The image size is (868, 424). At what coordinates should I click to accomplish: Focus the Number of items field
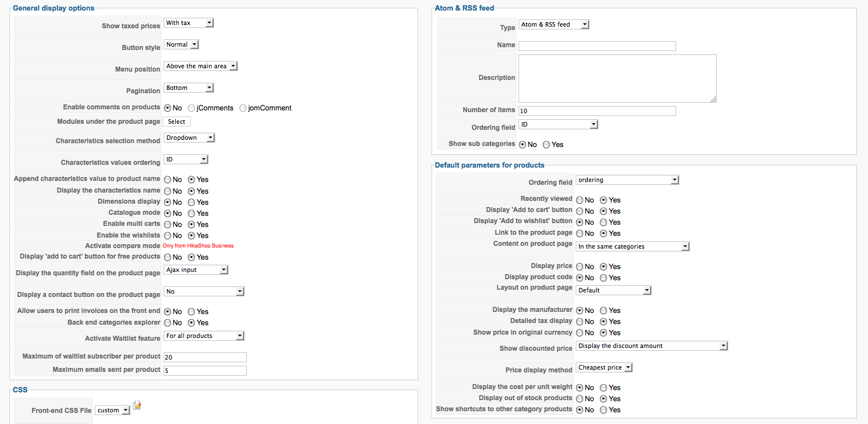click(597, 111)
